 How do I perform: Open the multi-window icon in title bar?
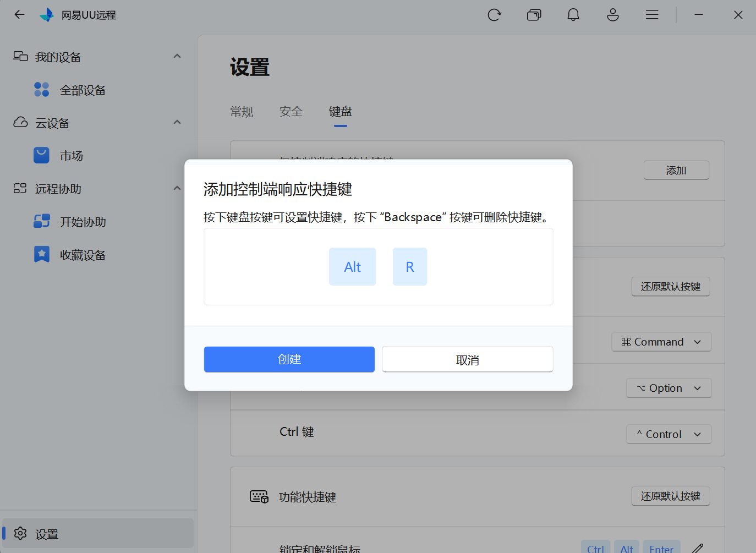click(534, 15)
